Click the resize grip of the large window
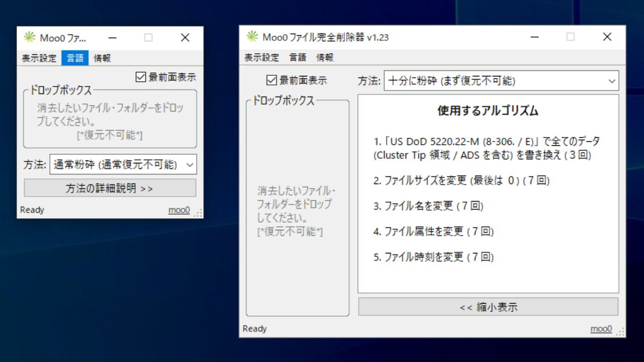Screen dimensions: 644x362 (x=621, y=332)
